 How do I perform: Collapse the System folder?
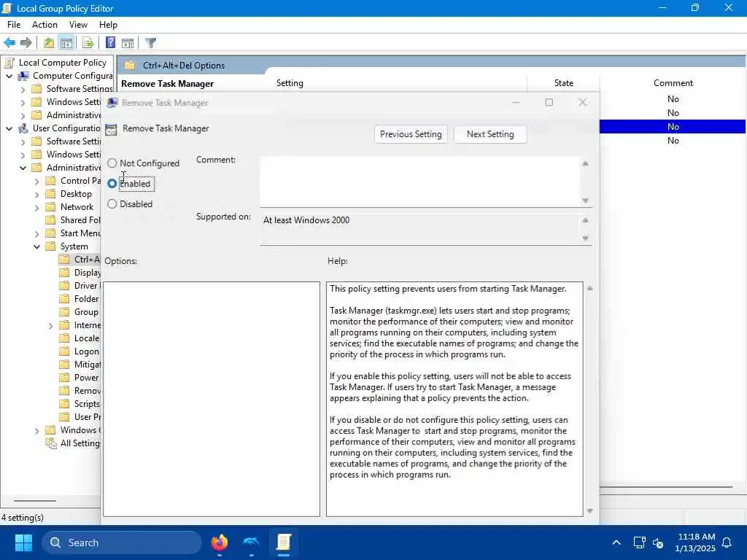pos(37,246)
